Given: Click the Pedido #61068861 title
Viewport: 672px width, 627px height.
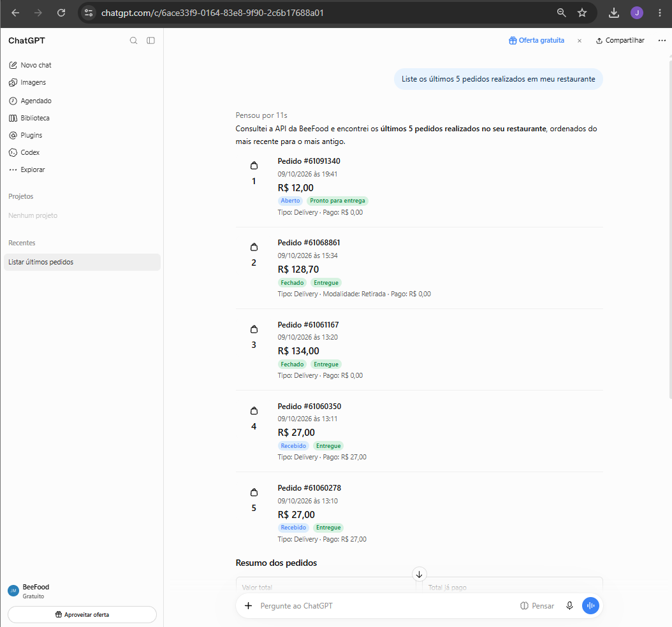Looking at the screenshot, I should click(x=309, y=242).
